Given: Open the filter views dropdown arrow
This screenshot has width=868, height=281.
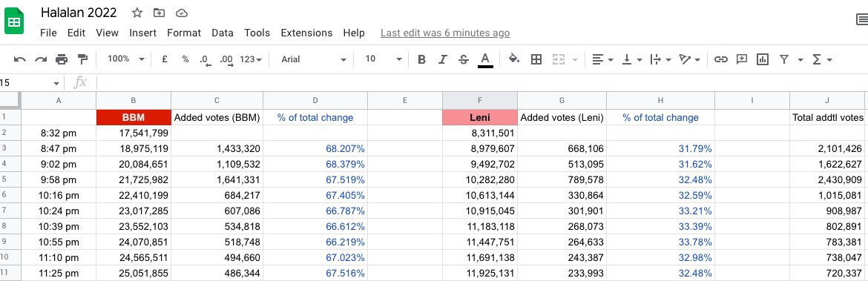Looking at the screenshot, I should (800, 59).
